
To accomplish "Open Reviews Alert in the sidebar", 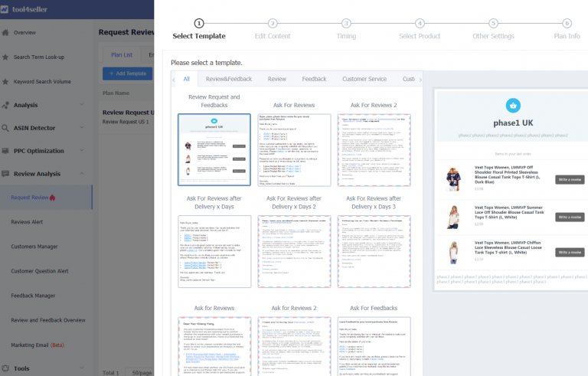I will (x=27, y=222).
